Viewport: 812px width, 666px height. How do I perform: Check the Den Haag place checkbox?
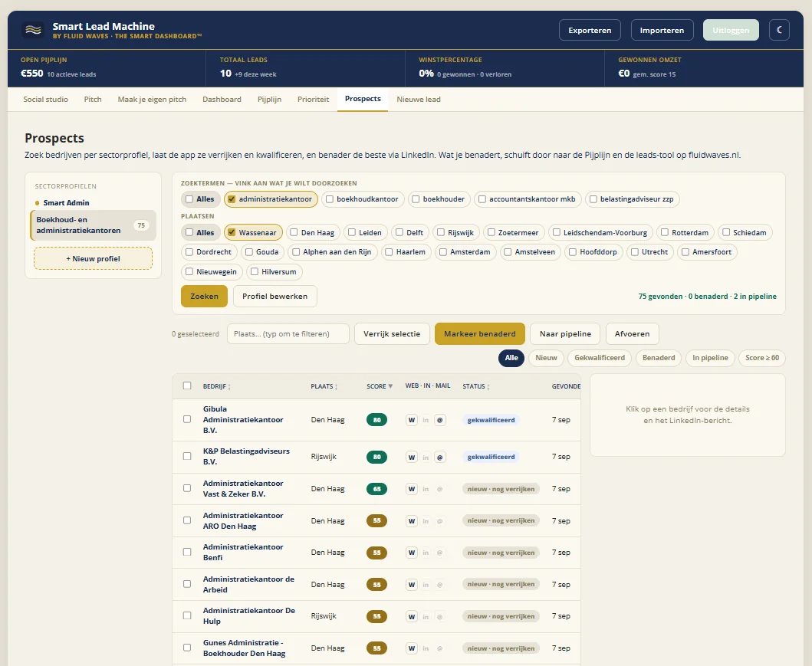click(x=294, y=232)
